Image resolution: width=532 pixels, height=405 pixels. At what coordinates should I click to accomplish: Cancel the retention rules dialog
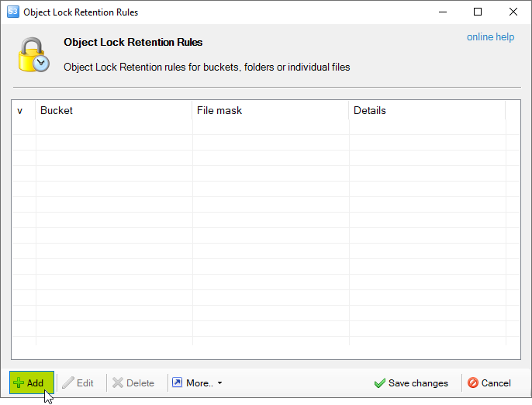click(x=489, y=383)
